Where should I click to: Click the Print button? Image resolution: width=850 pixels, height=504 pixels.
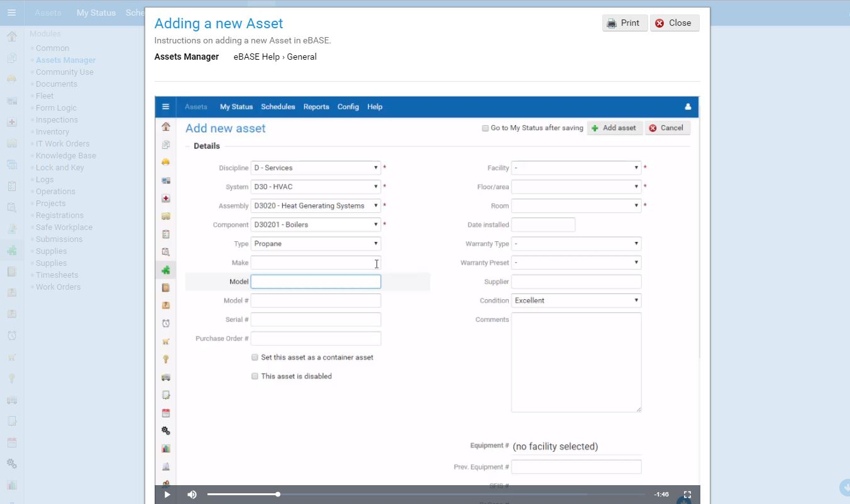tap(624, 23)
